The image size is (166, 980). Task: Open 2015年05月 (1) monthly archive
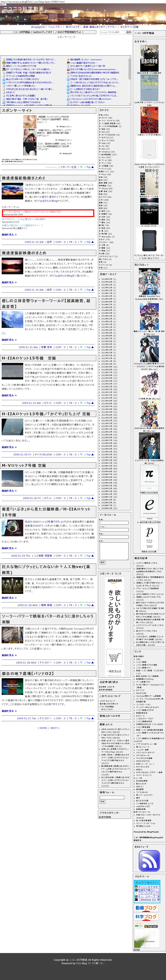click(x=108, y=279)
